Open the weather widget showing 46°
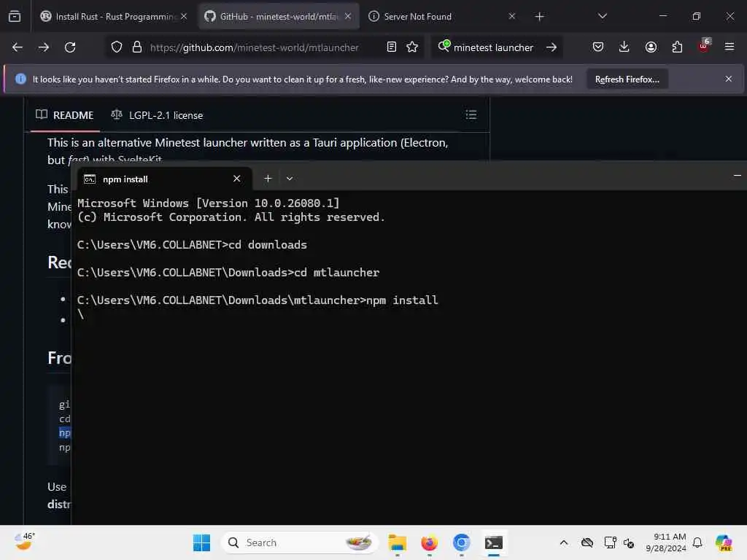The image size is (747, 560). pos(24,542)
